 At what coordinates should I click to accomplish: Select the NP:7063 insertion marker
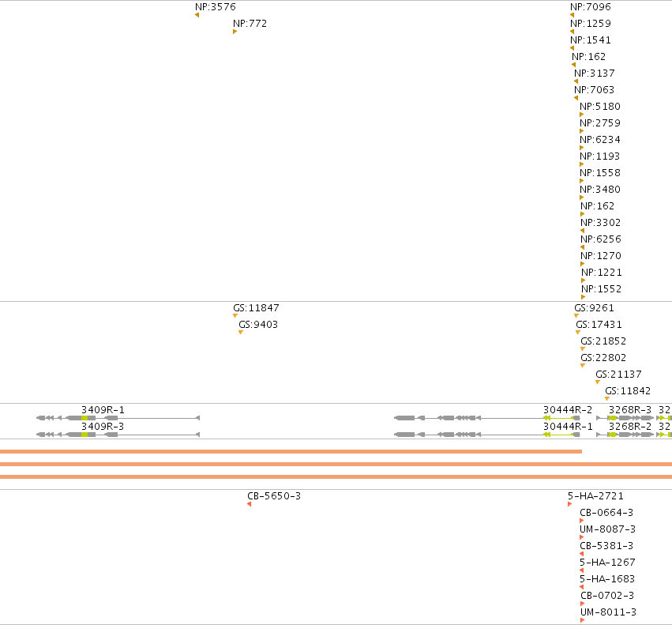(x=576, y=98)
